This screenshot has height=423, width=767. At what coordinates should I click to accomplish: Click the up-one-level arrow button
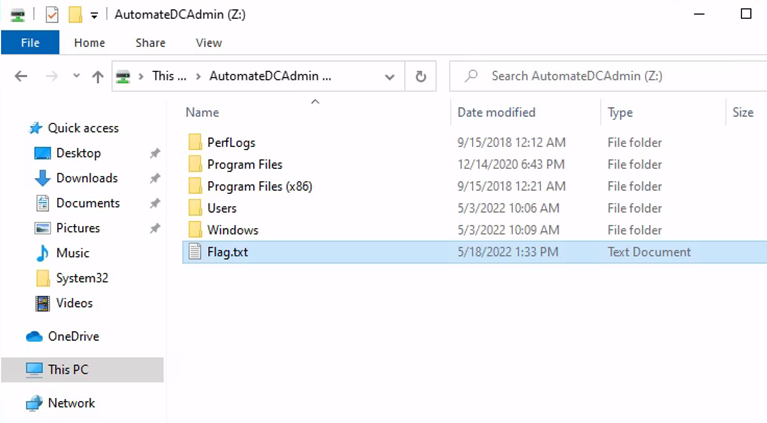click(97, 76)
